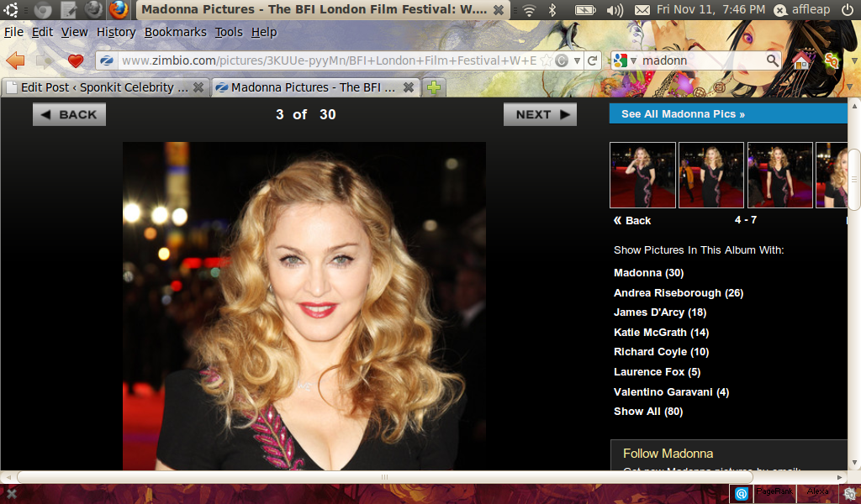Click the PageRank status bar item

click(774, 493)
